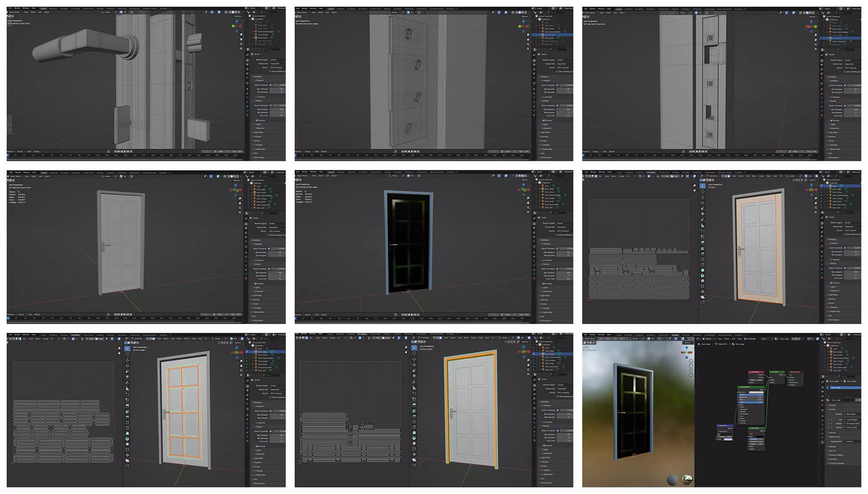Viewport: 868px width, 494px height.
Task: Open Node menu in Shading screenshot node editor
Action: click(x=739, y=339)
